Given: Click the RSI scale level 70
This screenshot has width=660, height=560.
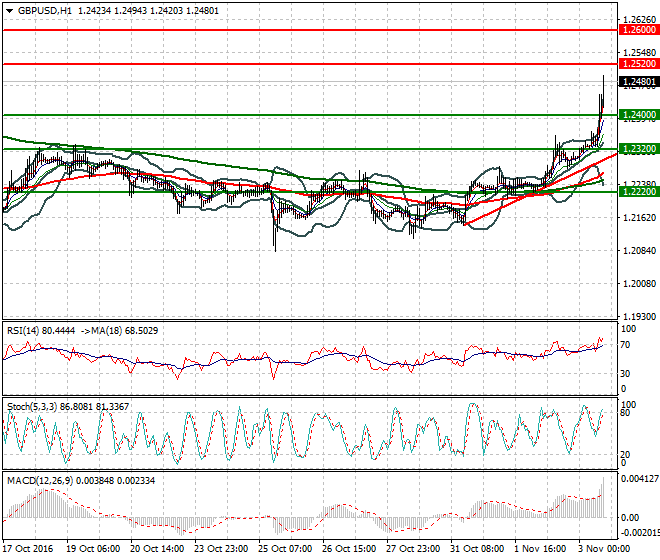Looking at the screenshot, I should click(625, 345).
